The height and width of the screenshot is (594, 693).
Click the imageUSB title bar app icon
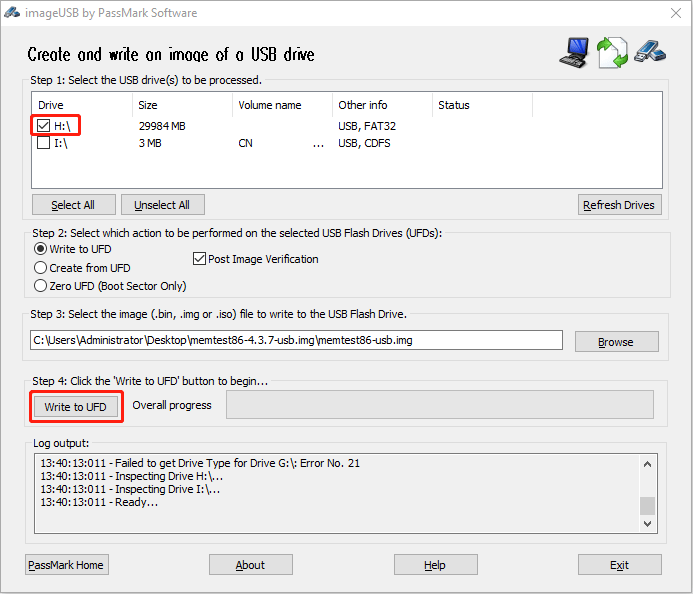[x=12, y=12]
